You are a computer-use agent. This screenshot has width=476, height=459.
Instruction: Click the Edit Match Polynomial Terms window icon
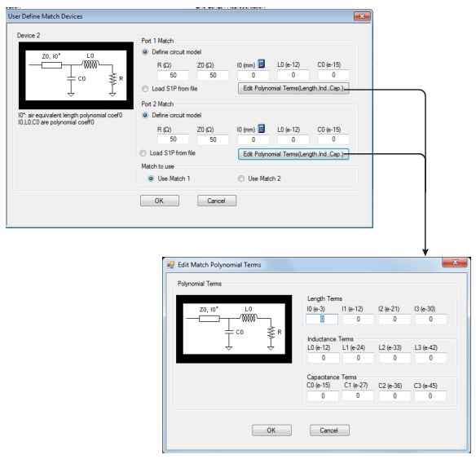[170, 265]
